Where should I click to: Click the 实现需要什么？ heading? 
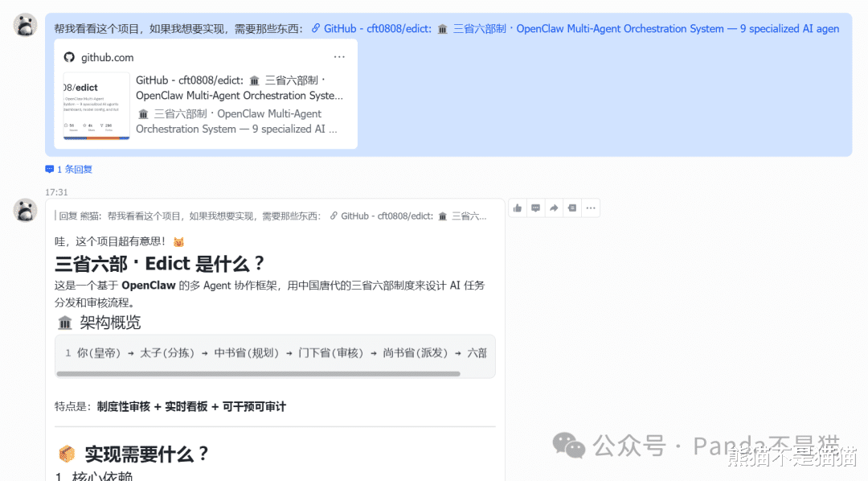[x=133, y=454]
